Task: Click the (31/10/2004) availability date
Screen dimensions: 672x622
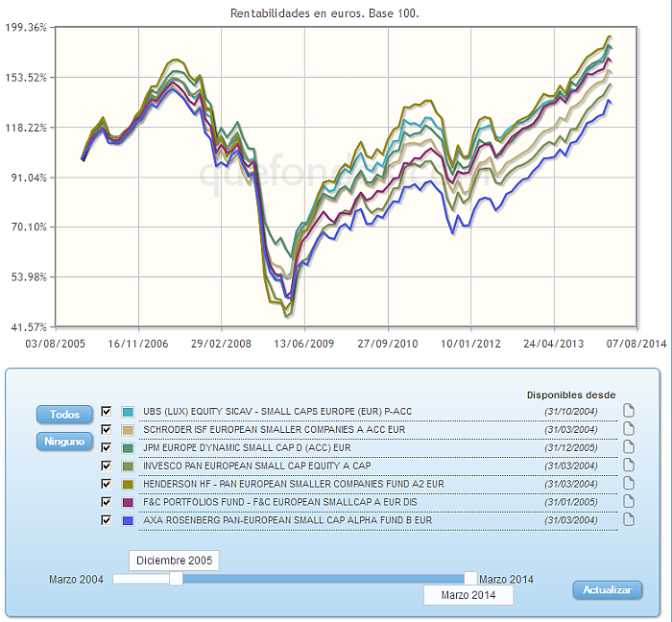Action: pos(571,412)
